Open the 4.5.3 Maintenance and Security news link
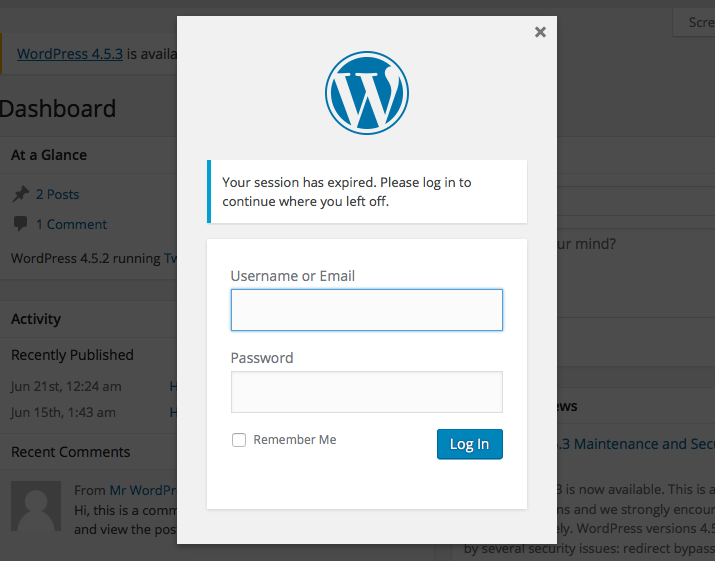715x561 pixels. 636,444
